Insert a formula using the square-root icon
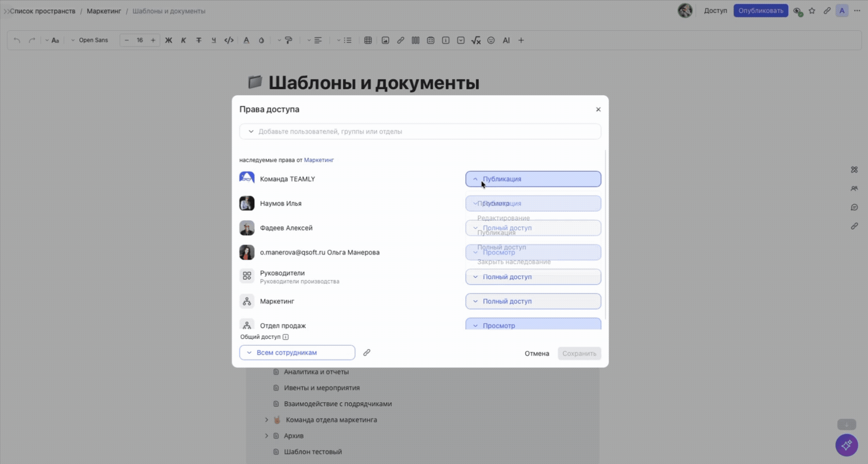Viewport: 868px width, 464px height. tap(475, 40)
